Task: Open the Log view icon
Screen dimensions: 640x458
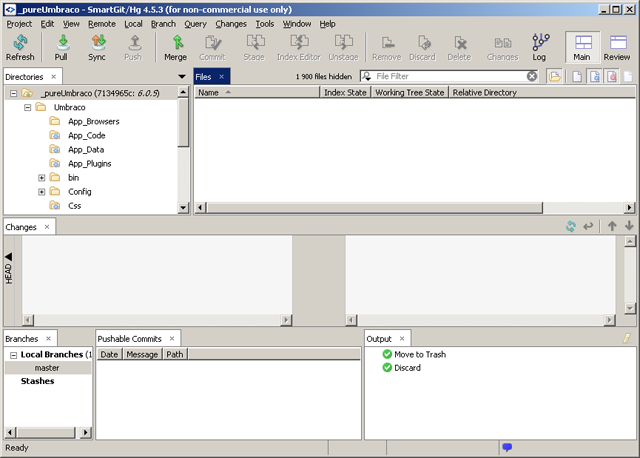Action: pos(540,42)
